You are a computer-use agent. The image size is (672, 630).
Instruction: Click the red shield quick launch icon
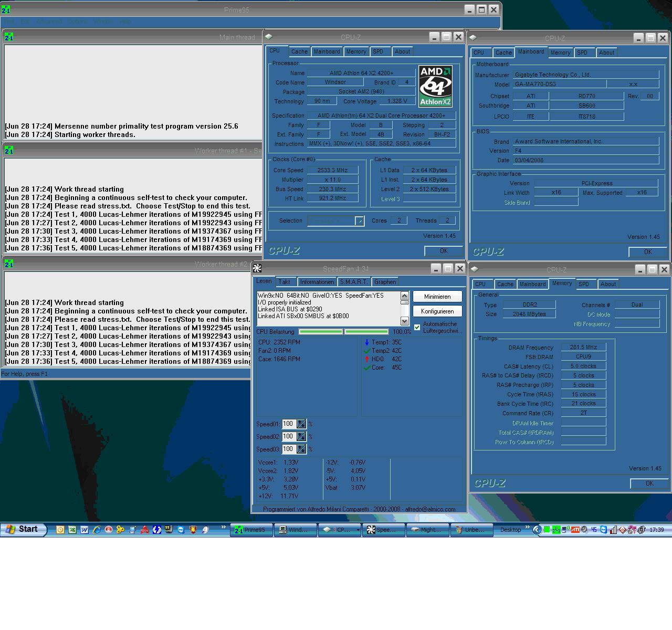(x=193, y=530)
